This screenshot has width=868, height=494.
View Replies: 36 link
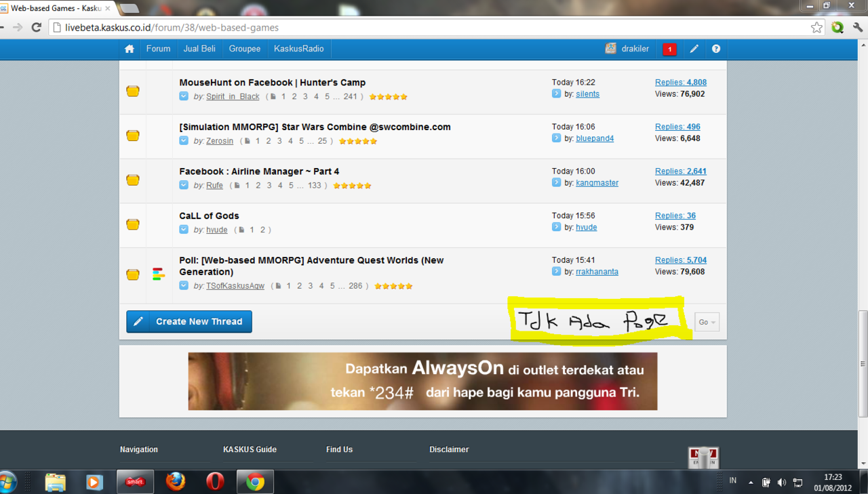point(675,215)
